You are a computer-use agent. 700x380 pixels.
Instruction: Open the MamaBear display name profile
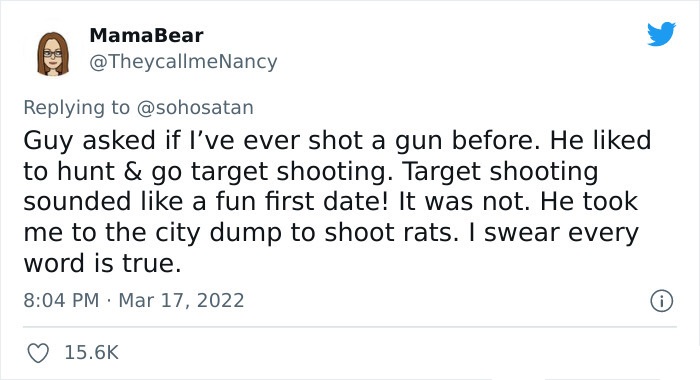(146, 35)
